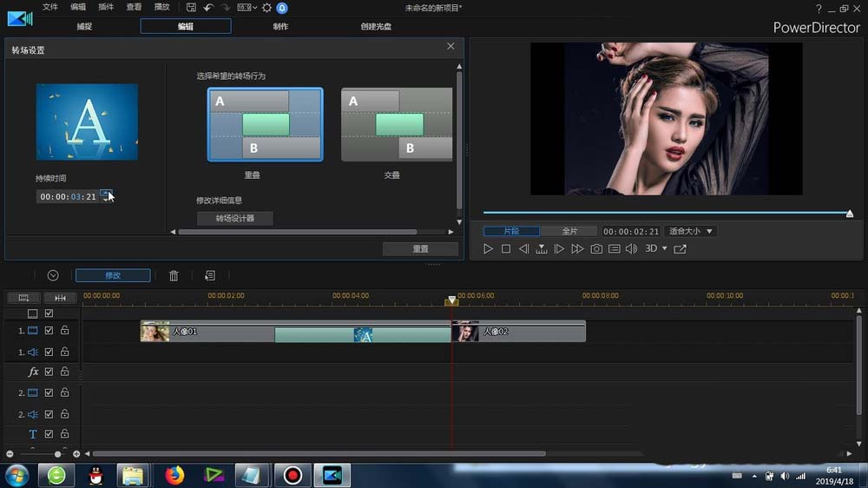
Task: Undock the preview window
Action: pos(681,248)
